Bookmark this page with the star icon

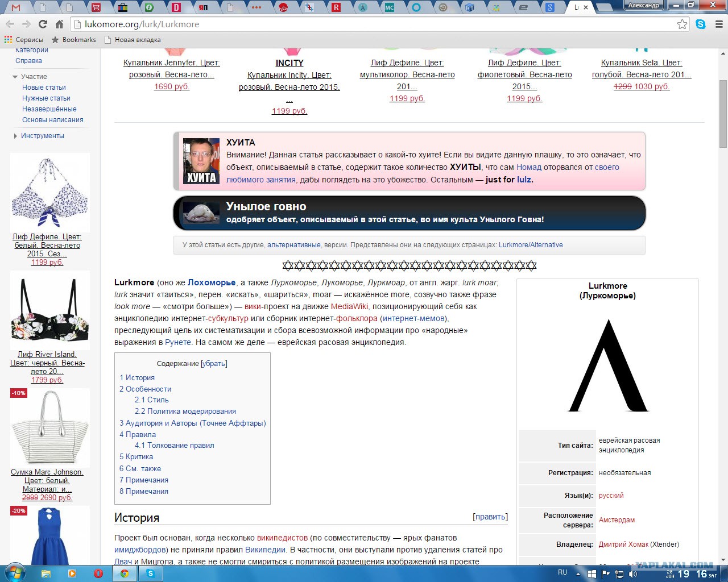682,24
